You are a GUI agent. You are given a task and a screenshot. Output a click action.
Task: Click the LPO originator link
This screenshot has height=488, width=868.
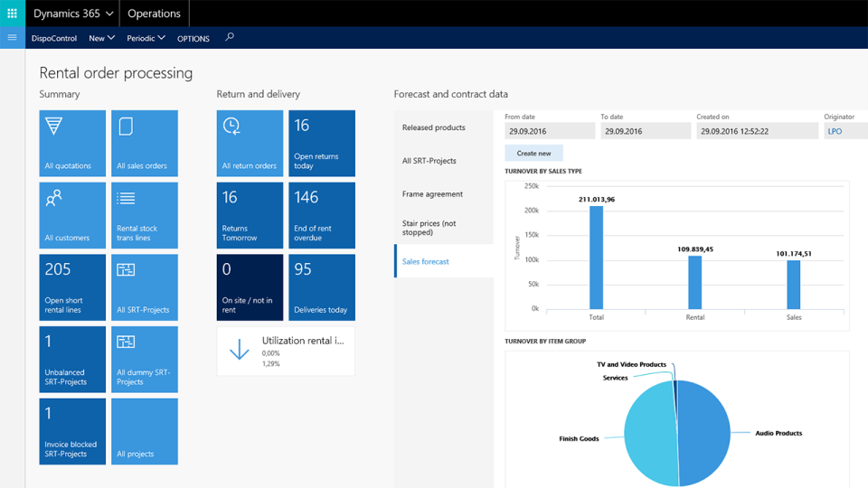(x=835, y=131)
